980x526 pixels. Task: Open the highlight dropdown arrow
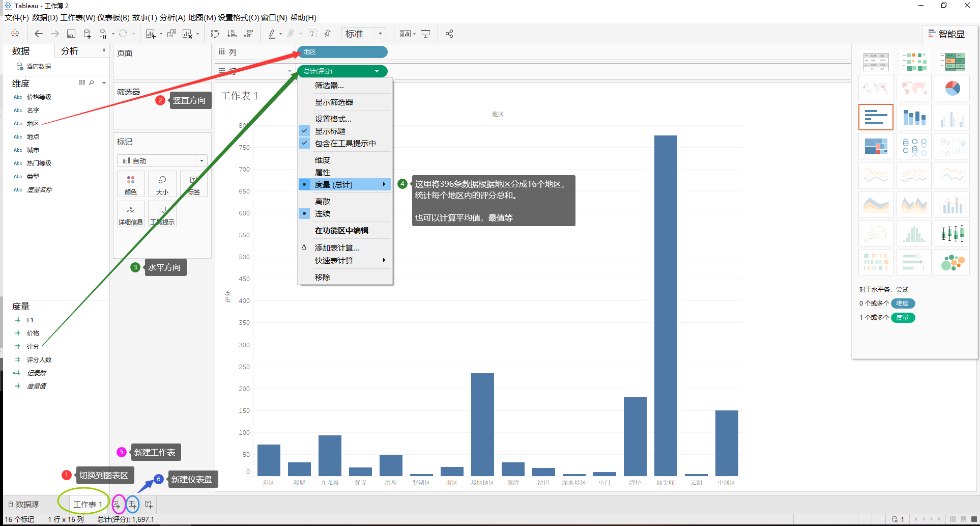pyautogui.click(x=280, y=34)
